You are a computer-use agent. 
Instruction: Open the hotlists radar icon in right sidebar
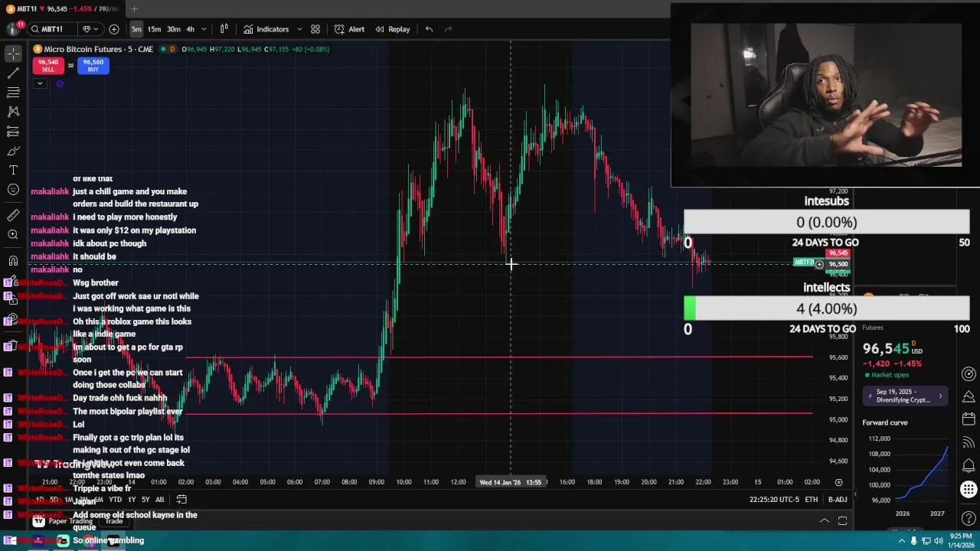[x=969, y=374]
